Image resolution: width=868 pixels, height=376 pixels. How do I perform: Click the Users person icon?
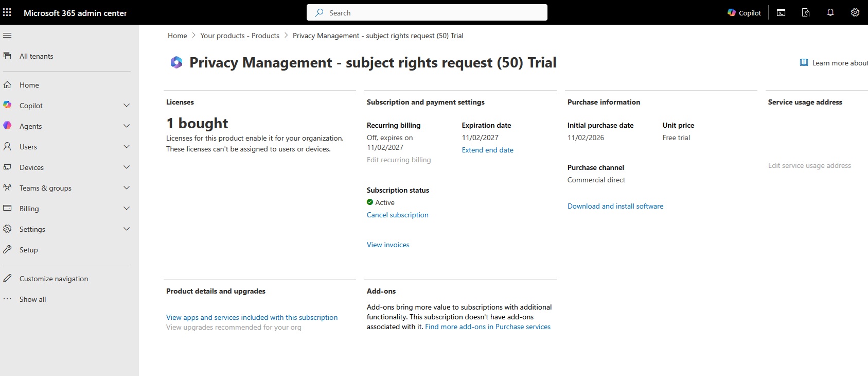click(7, 146)
